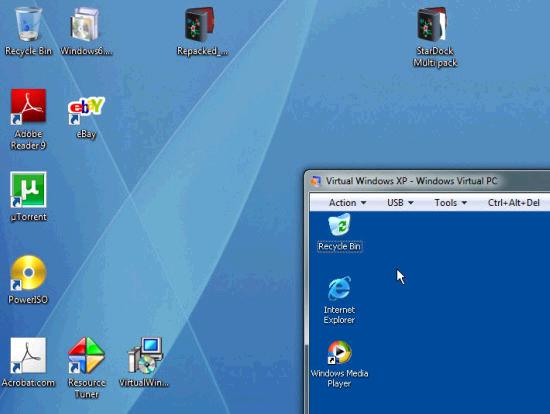This screenshot has width=550, height=414.
Task: Select the Windows6... package icon on the desktop
Action: tap(86, 25)
